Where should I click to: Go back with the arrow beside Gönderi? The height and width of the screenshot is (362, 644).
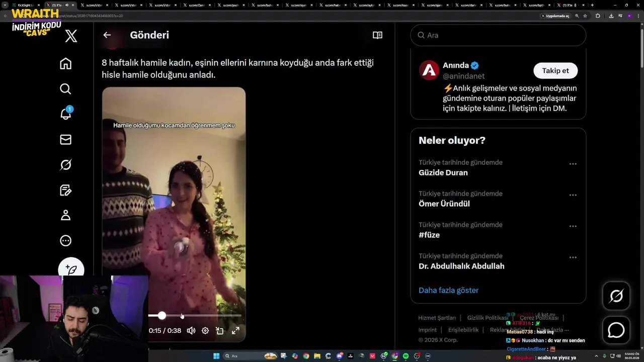107,35
